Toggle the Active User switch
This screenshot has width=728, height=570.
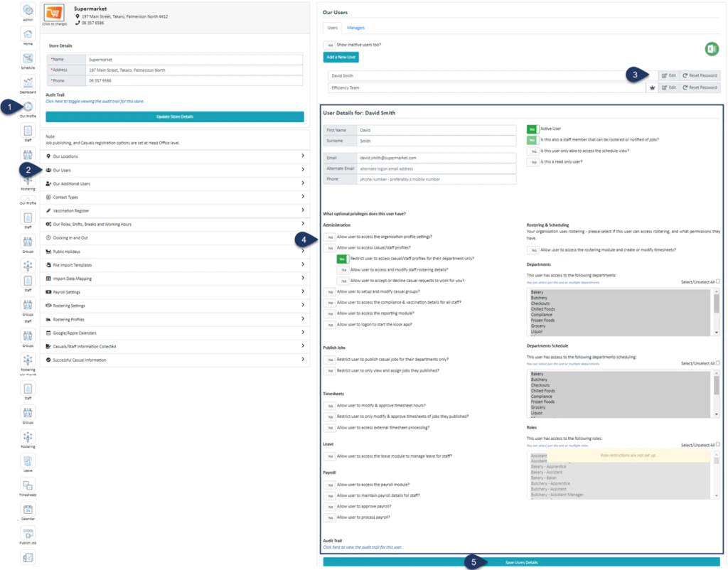[x=532, y=129]
